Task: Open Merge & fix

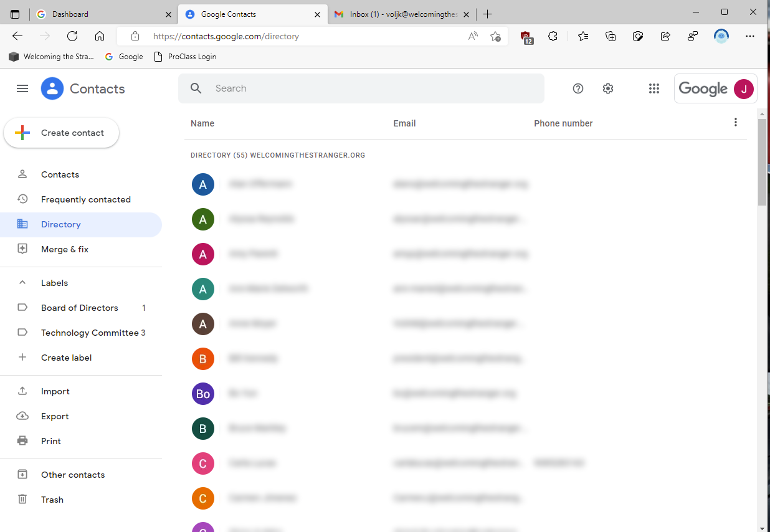Action: pos(65,249)
